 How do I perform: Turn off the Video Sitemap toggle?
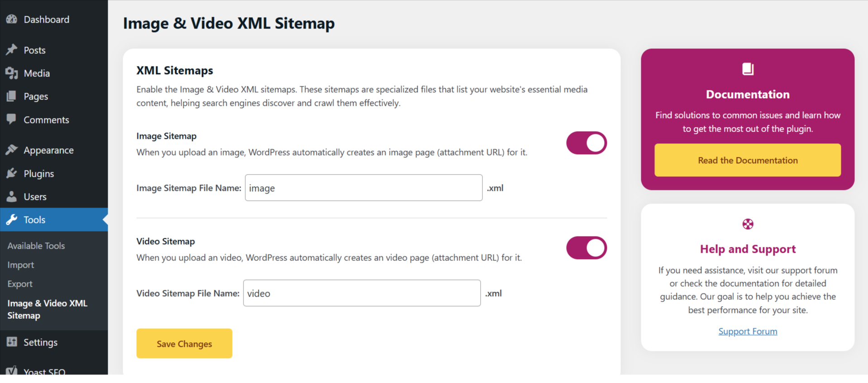pos(587,248)
